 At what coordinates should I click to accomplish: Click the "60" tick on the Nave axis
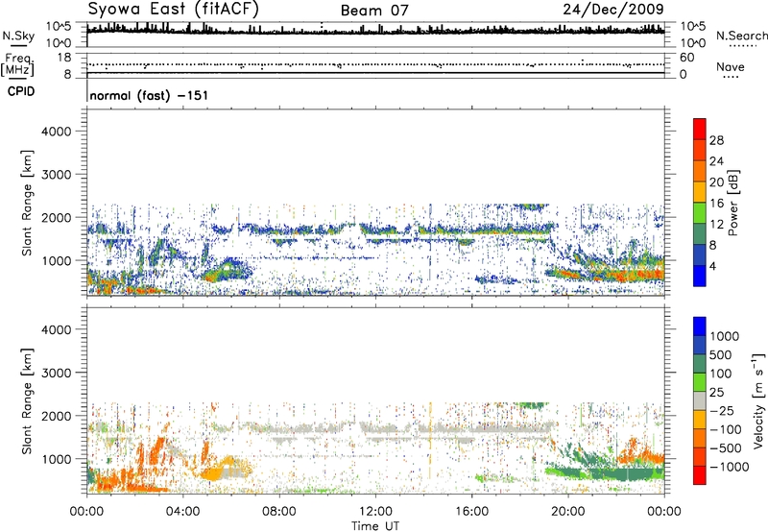(x=686, y=58)
